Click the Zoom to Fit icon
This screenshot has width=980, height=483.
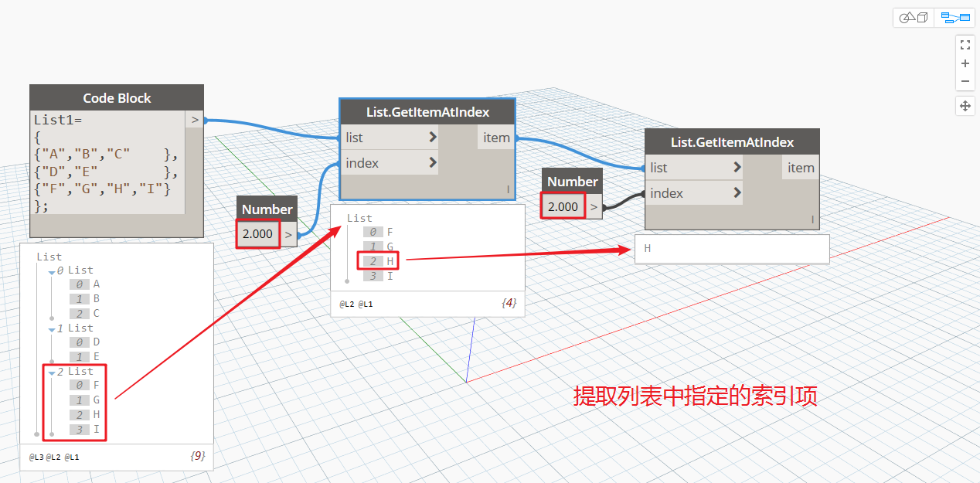pos(965,45)
